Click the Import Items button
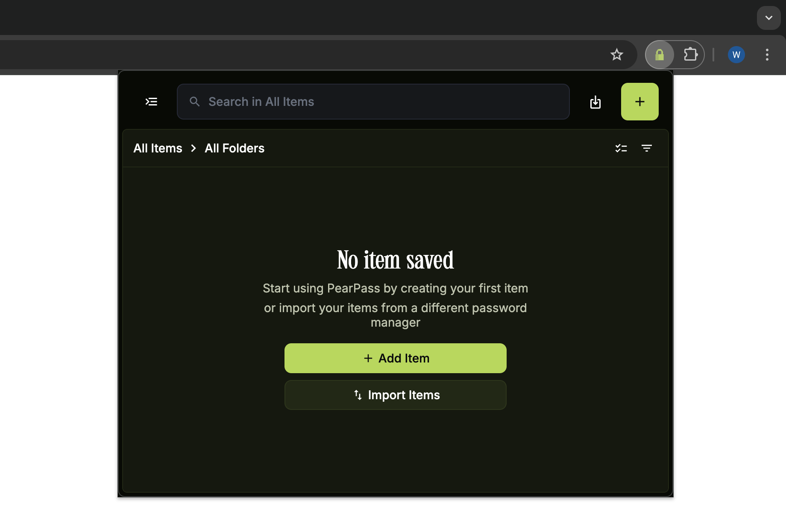Viewport: 786px width, 532px height. pyautogui.click(x=396, y=395)
